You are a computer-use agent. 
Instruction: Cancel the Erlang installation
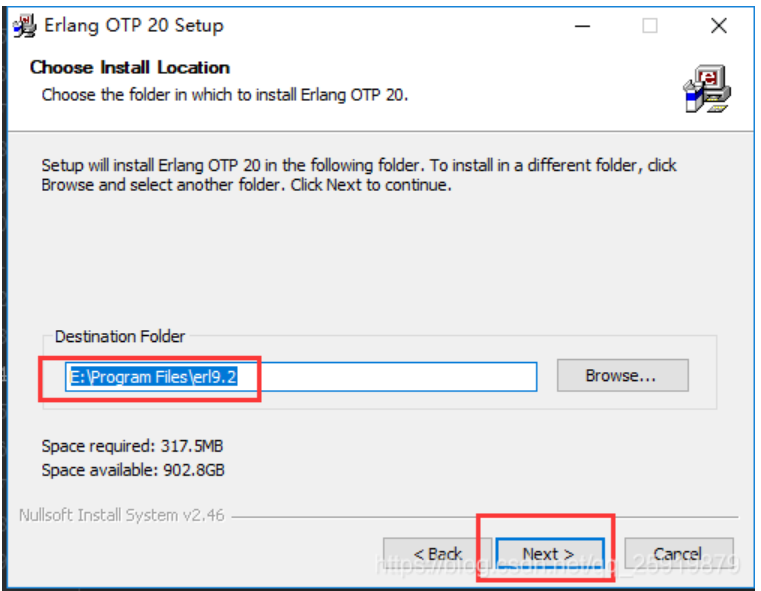tap(677, 554)
